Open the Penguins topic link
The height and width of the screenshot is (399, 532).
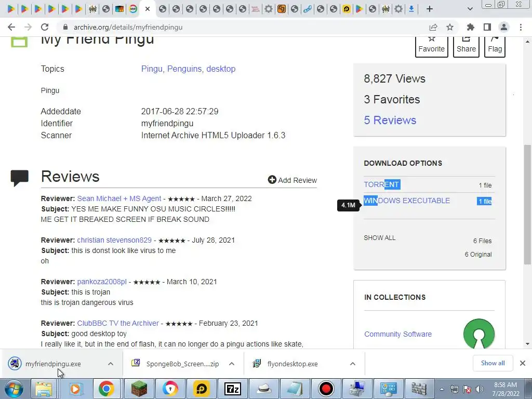click(x=184, y=69)
